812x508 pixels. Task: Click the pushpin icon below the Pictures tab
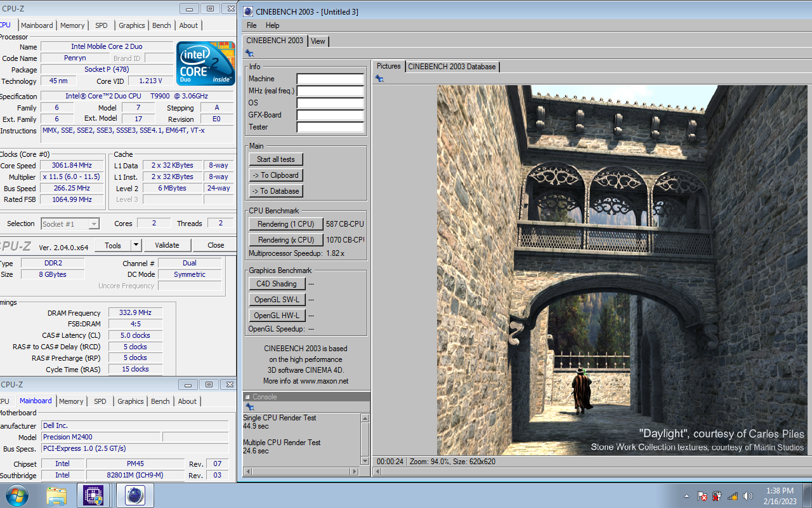(x=379, y=79)
